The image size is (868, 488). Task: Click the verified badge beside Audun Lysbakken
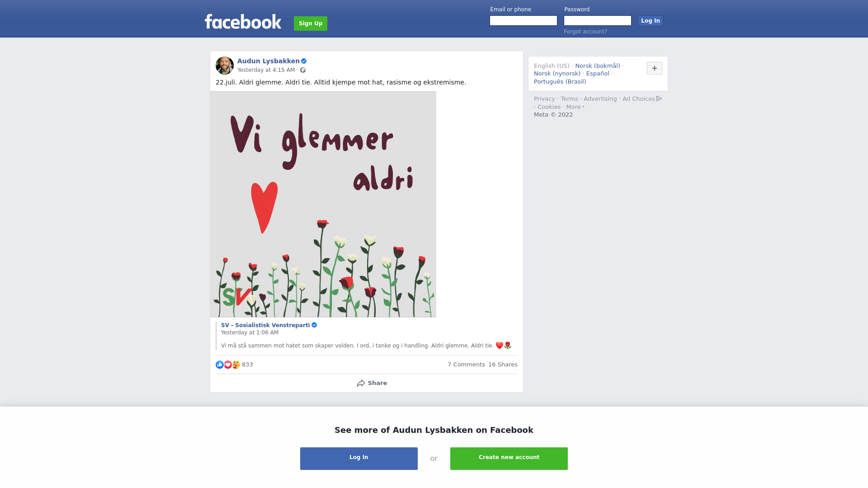pos(304,61)
